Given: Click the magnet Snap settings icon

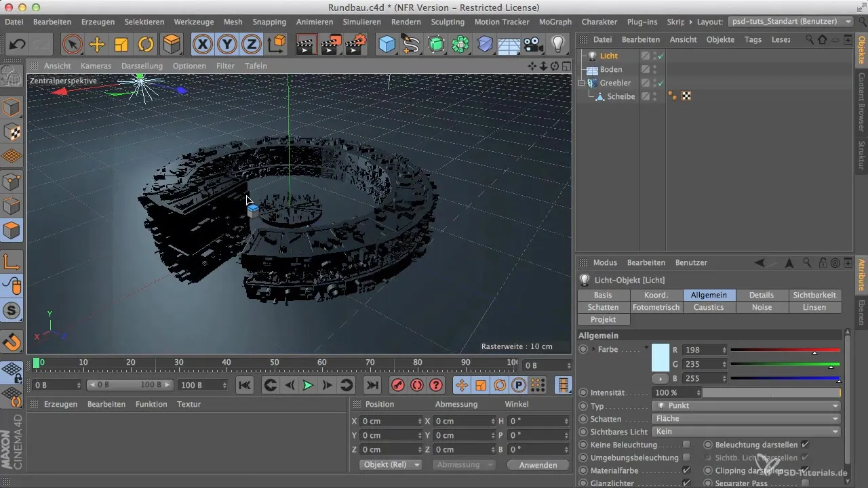Looking at the screenshot, I should pyautogui.click(x=12, y=341).
